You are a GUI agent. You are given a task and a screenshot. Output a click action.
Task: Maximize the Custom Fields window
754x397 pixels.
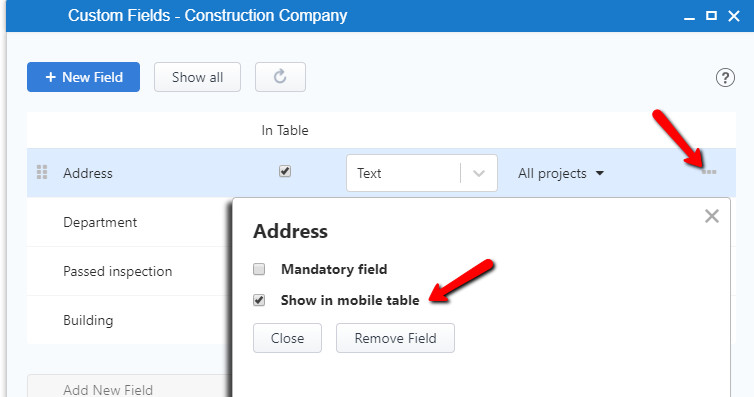[711, 16]
